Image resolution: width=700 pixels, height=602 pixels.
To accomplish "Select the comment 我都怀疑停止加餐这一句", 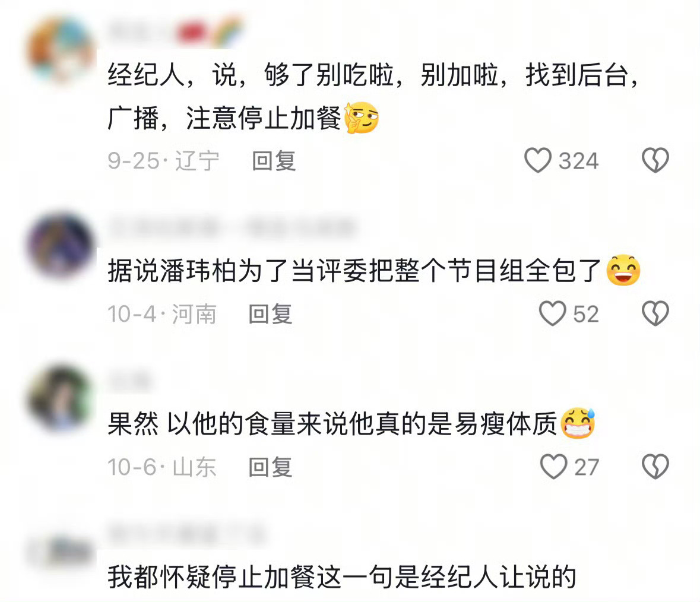I will 341,577.
